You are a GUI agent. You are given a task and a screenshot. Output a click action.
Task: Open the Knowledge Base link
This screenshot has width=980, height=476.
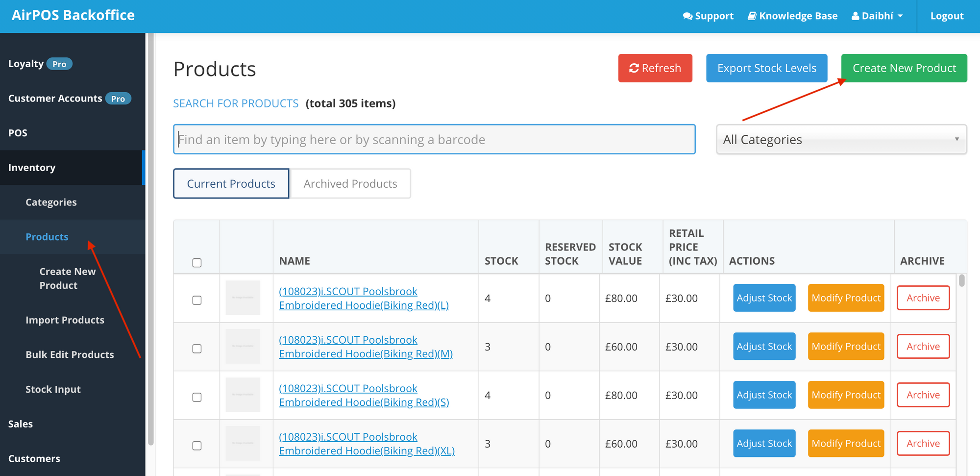pyautogui.click(x=793, y=16)
